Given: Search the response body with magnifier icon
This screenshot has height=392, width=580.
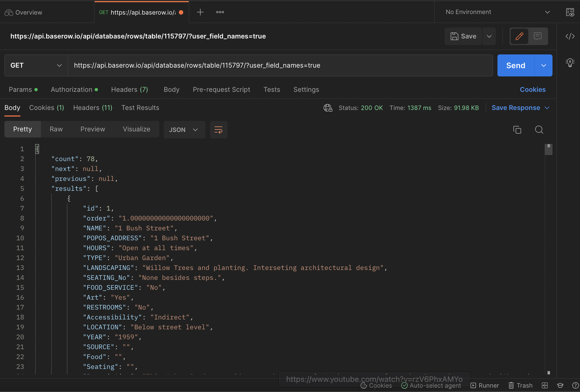Looking at the screenshot, I should [x=539, y=129].
